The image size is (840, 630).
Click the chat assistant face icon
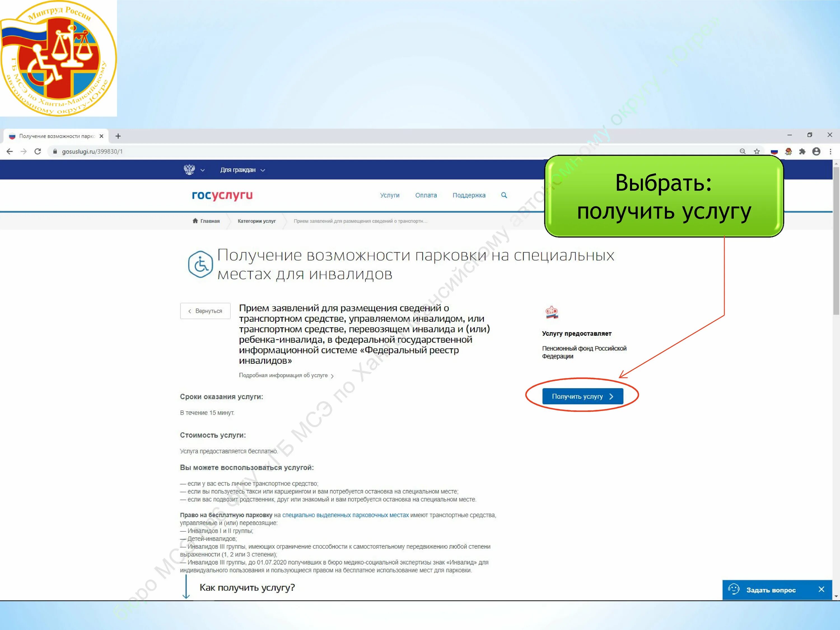coord(734,589)
